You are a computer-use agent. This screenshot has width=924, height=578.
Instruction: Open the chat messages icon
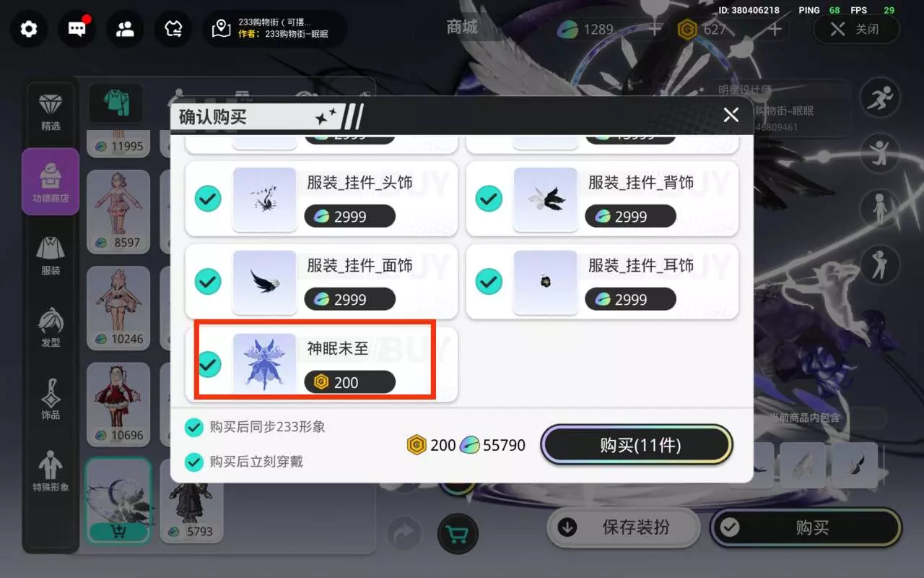point(77,29)
